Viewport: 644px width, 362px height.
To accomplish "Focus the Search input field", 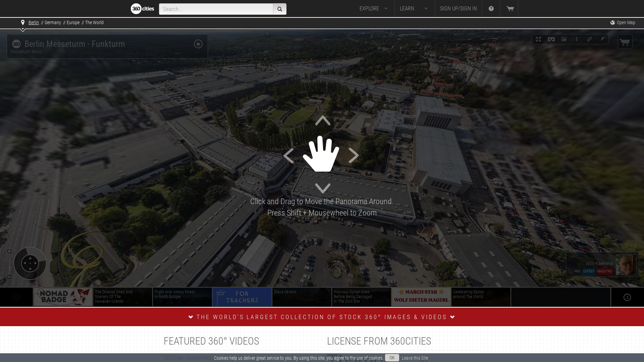I will 216,9.
